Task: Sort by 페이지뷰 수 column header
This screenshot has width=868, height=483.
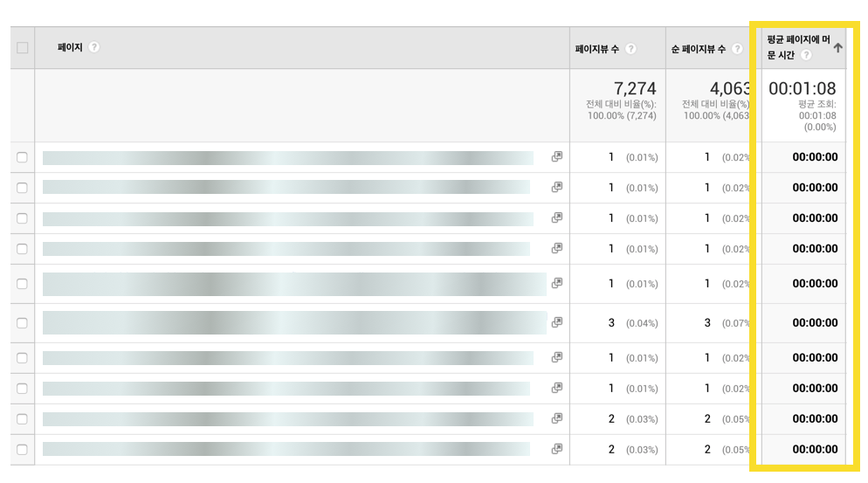Action: (x=597, y=49)
